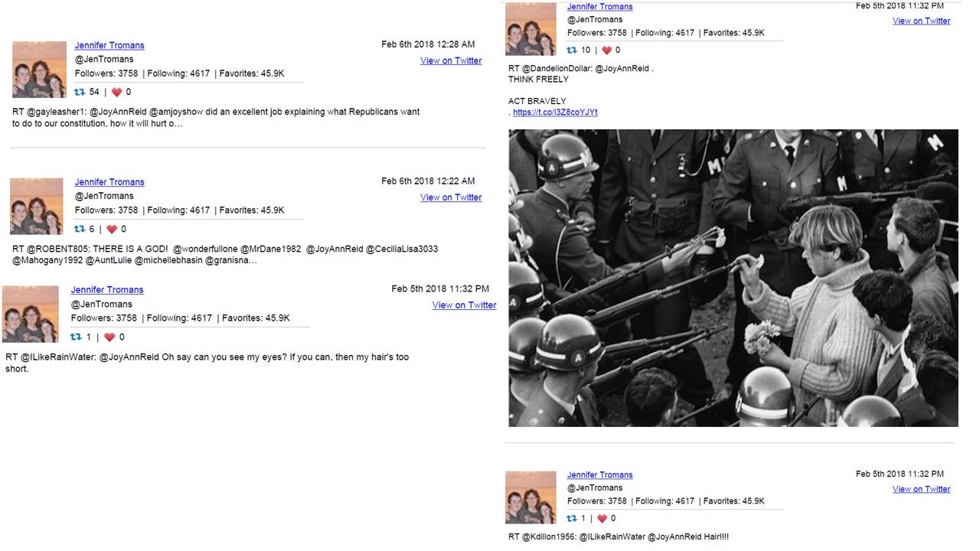The height and width of the screenshot is (551, 980).
Task: Click the heart icon beside retweet count 10
Action: [x=607, y=50]
